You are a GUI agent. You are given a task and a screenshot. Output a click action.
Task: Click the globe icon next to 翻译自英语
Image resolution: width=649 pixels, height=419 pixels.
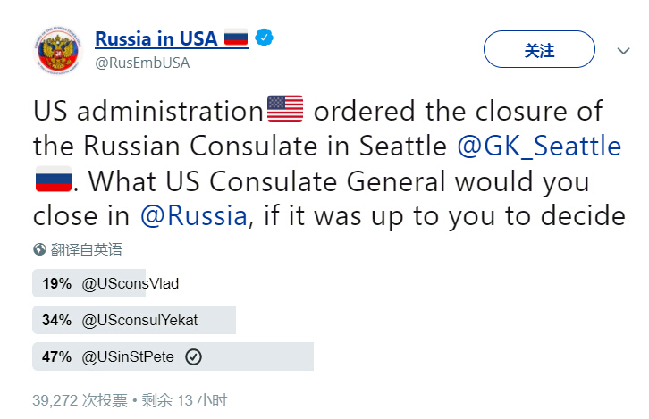click(40, 249)
